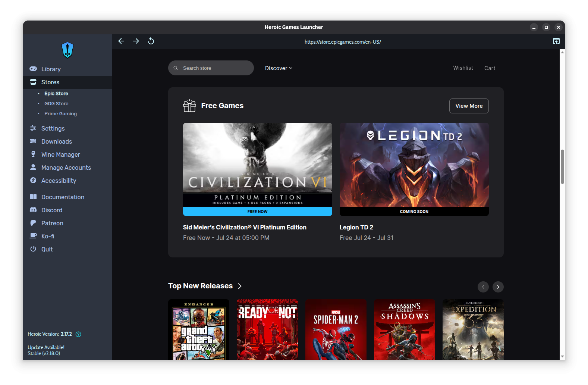The width and height of the screenshot is (588, 385).
Task: Show previous Top New Releases
Action: pos(483,287)
